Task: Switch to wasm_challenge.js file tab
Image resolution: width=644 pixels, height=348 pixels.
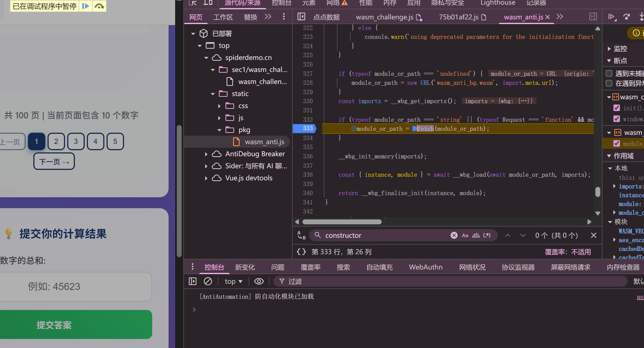Action: [x=384, y=17]
